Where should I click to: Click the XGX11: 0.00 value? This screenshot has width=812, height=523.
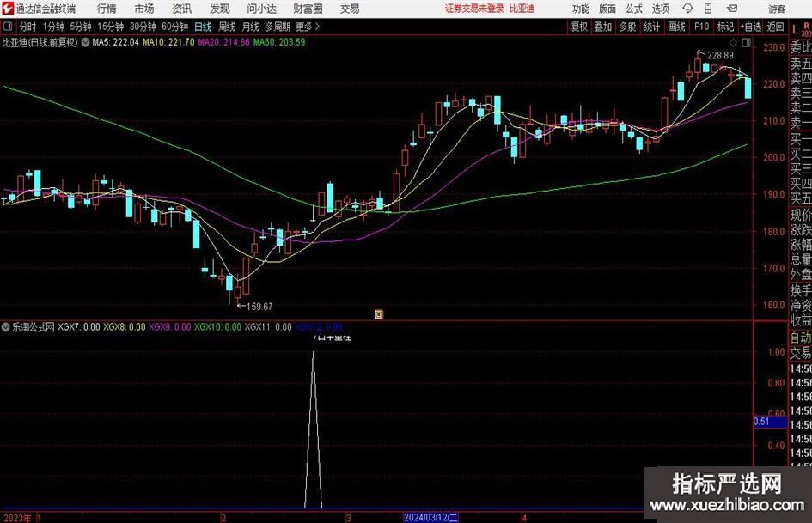coord(268,327)
